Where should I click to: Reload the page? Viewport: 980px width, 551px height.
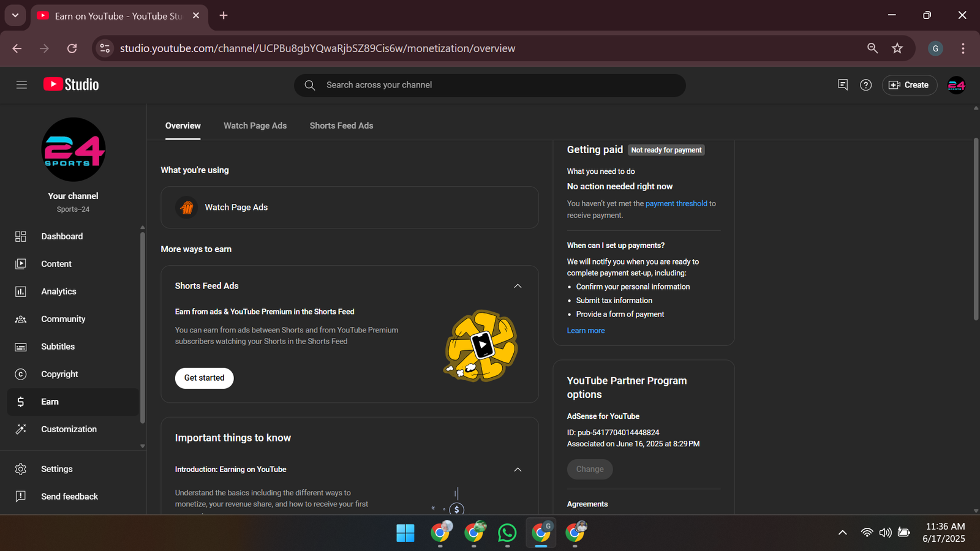tap(72, 48)
